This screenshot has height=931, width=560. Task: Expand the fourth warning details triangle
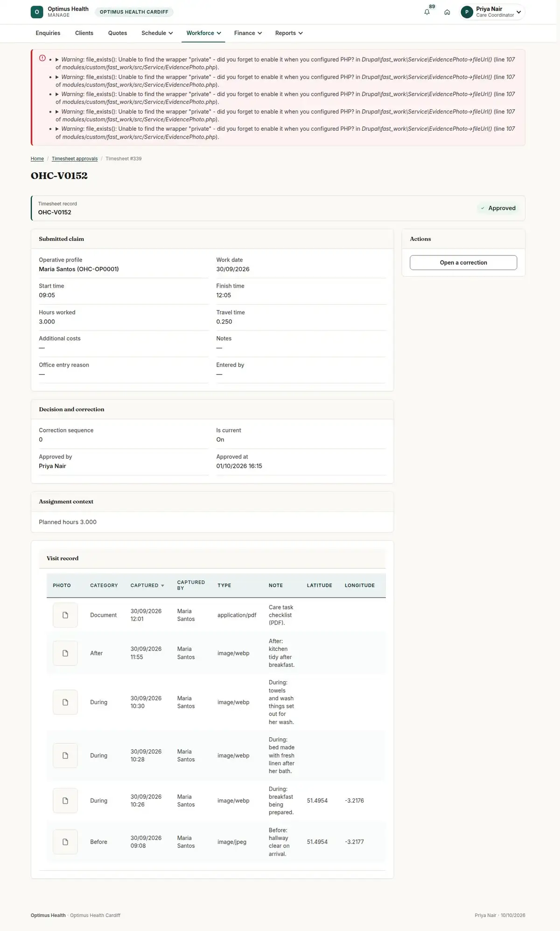point(57,112)
